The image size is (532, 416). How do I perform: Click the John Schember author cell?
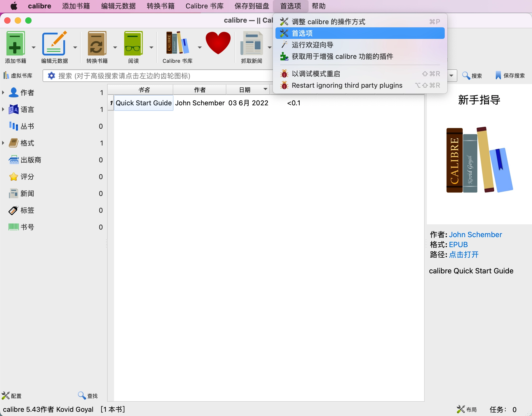[x=200, y=103]
